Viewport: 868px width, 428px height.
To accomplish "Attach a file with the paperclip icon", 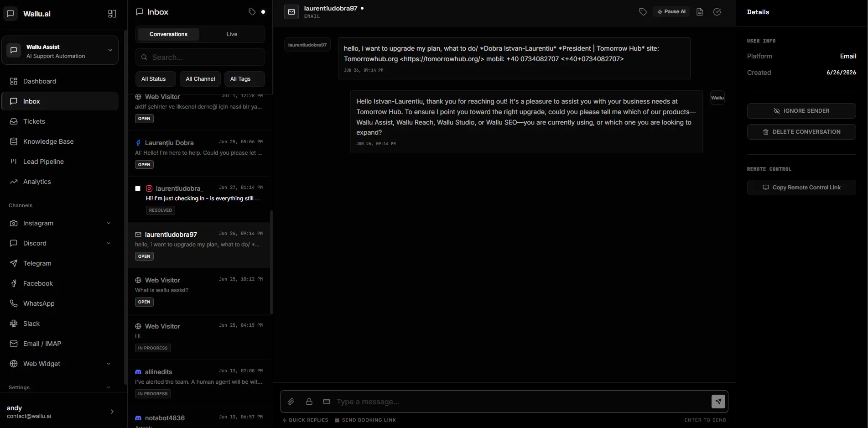I will coord(291,402).
